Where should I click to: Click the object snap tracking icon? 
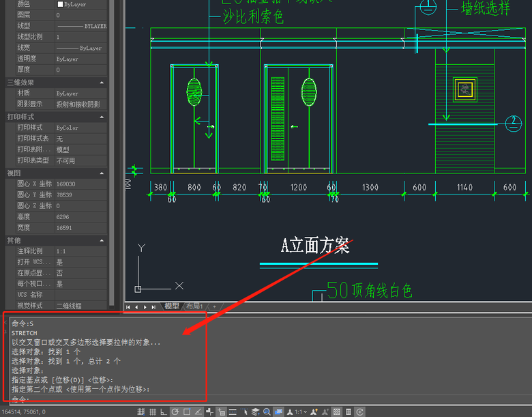click(198, 412)
